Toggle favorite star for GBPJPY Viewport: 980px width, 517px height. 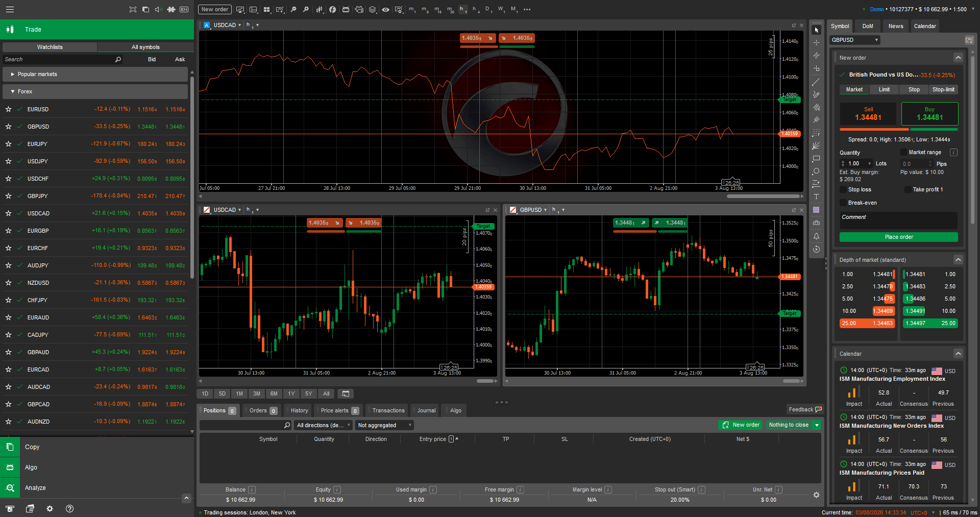8,196
